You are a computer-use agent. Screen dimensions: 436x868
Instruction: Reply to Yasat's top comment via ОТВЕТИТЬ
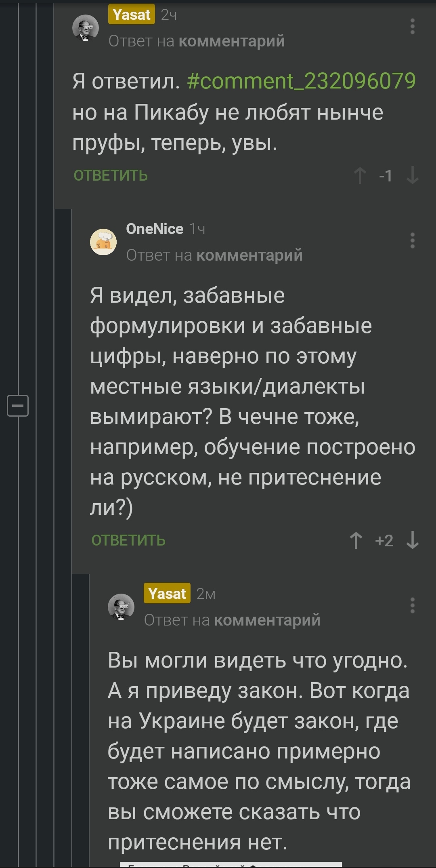(x=111, y=176)
